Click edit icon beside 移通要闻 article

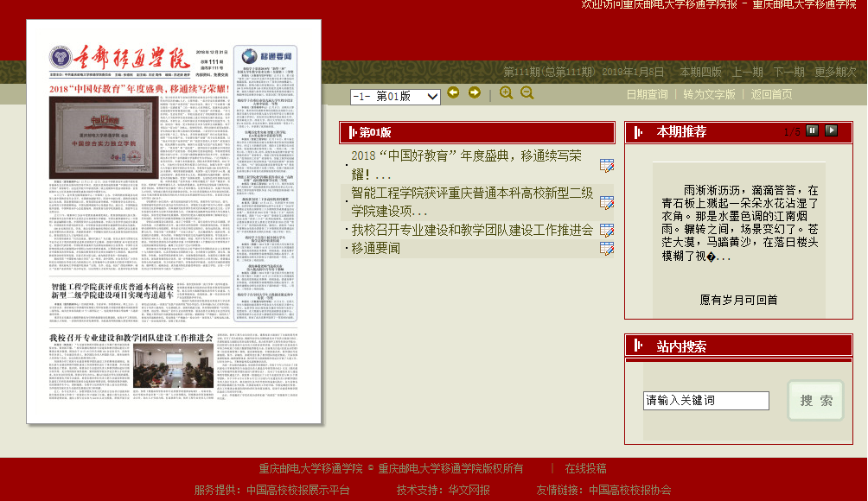607,249
